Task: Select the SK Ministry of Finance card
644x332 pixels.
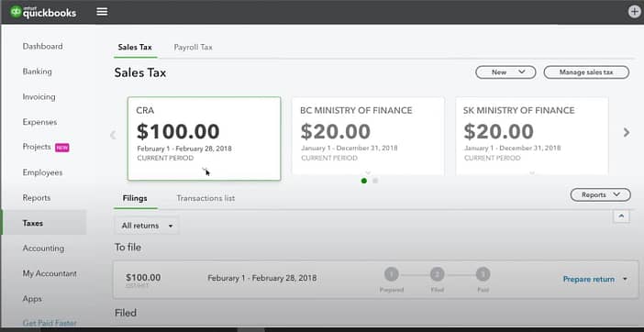Action: click(532, 137)
